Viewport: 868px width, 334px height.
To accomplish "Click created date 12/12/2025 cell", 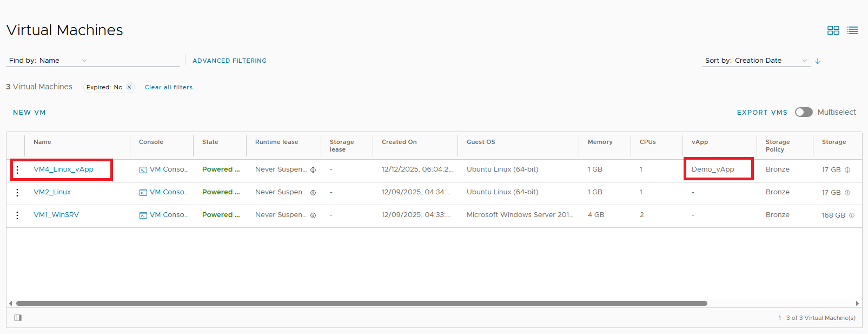I will (417, 169).
